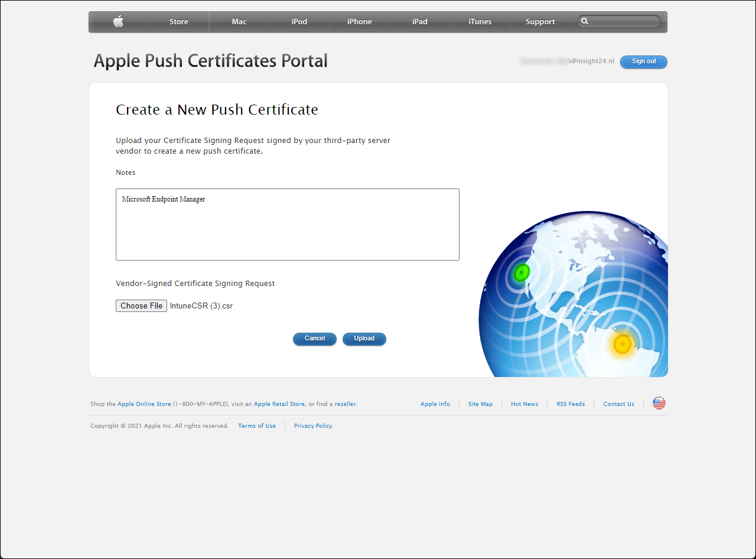This screenshot has height=559, width=756.
Task: Click the Choose File button
Action: pos(142,306)
